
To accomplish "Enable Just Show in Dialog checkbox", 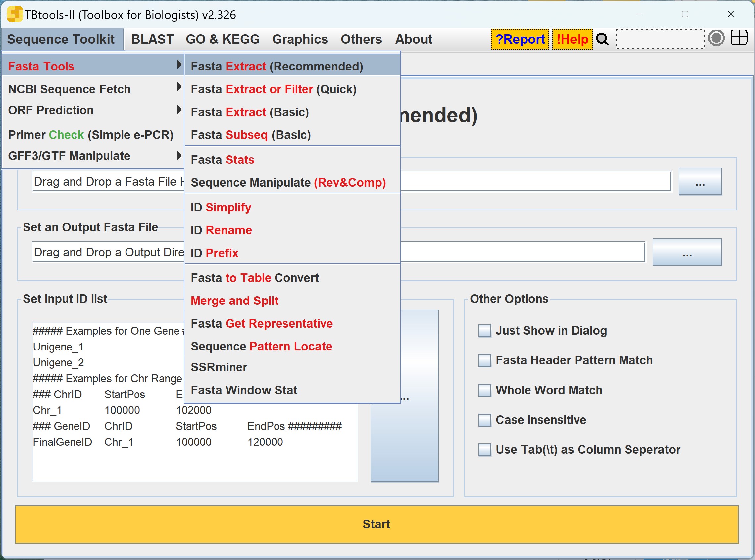I will coord(484,331).
